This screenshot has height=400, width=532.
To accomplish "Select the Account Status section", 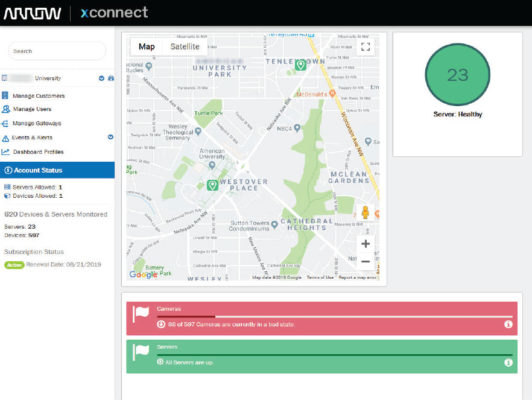I will [57, 170].
